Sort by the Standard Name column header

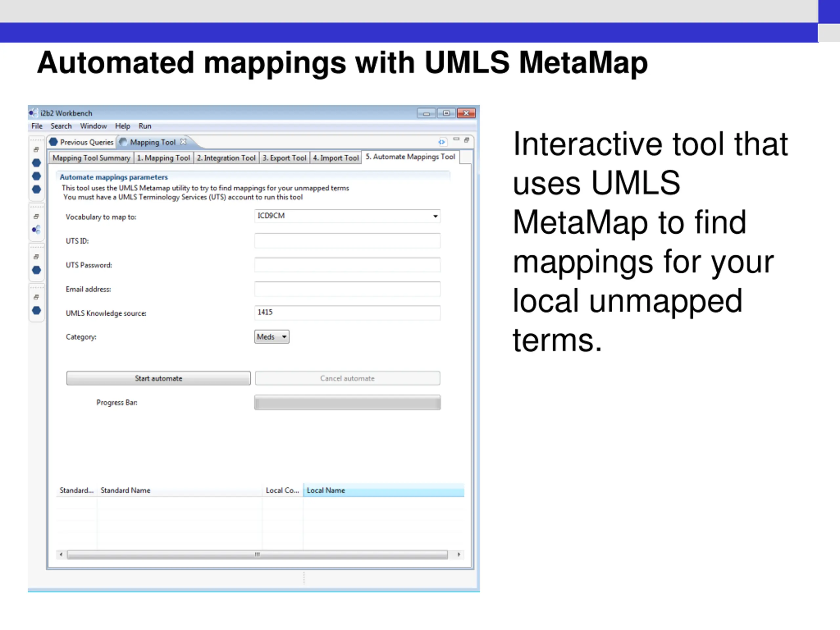[x=179, y=490]
